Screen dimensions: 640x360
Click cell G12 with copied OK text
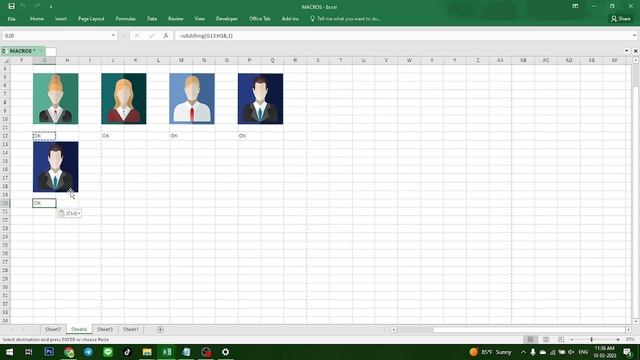[x=44, y=136]
